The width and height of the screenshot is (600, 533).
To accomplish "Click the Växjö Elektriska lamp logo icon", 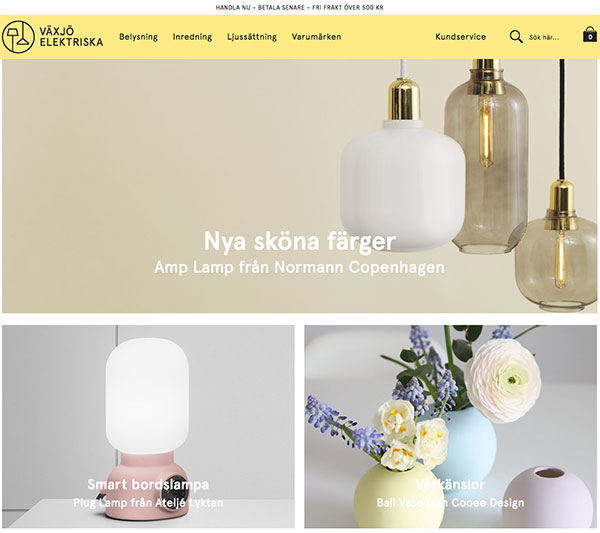I will tap(18, 37).
